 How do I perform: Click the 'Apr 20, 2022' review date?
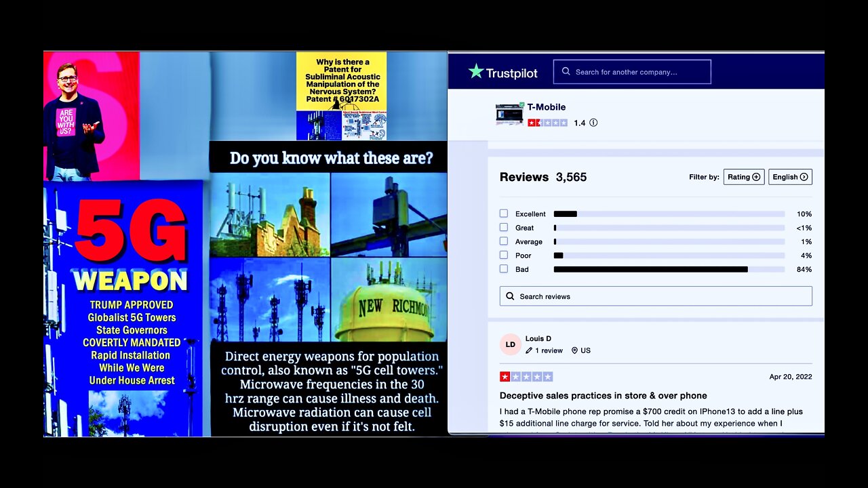(791, 377)
